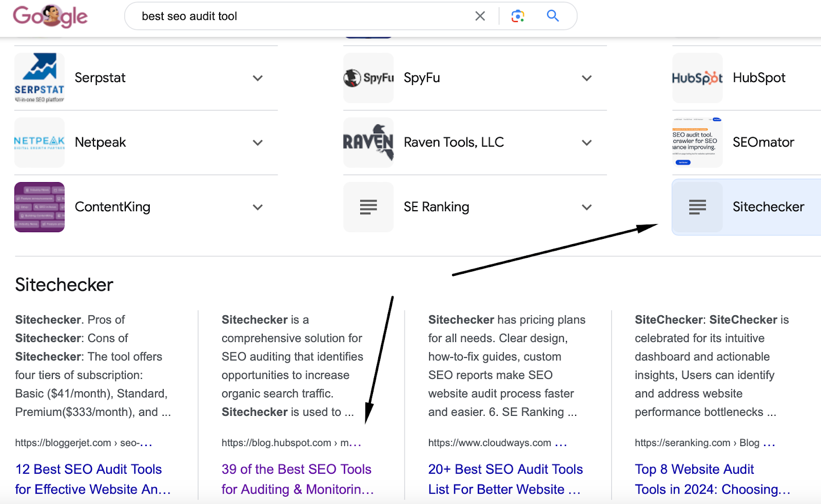Viewport: 821px width, 504px height.
Task: Click the bloggerjet.com source URL
Action: 84,443
